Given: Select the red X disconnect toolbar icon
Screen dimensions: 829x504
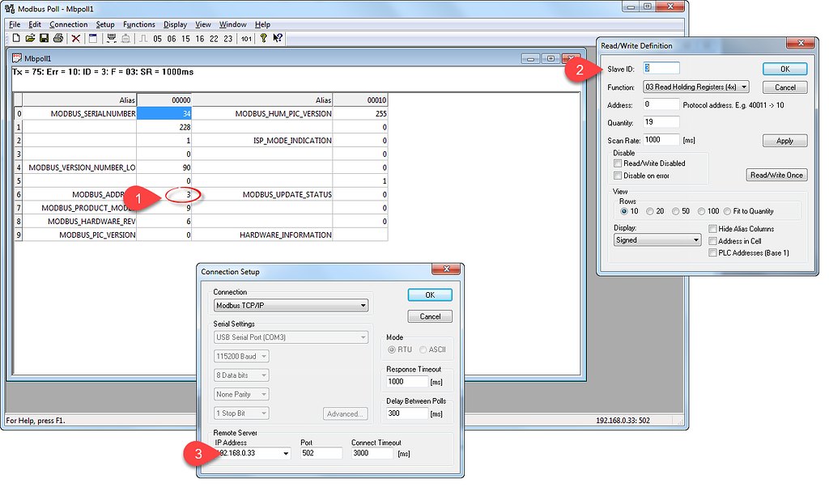Looking at the screenshot, I should (75, 38).
